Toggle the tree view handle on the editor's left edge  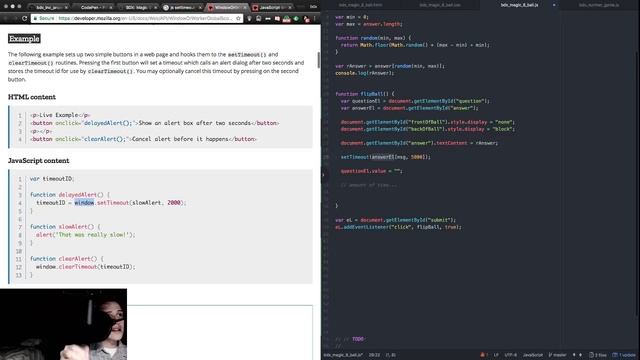pyautogui.click(x=323, y=175)
